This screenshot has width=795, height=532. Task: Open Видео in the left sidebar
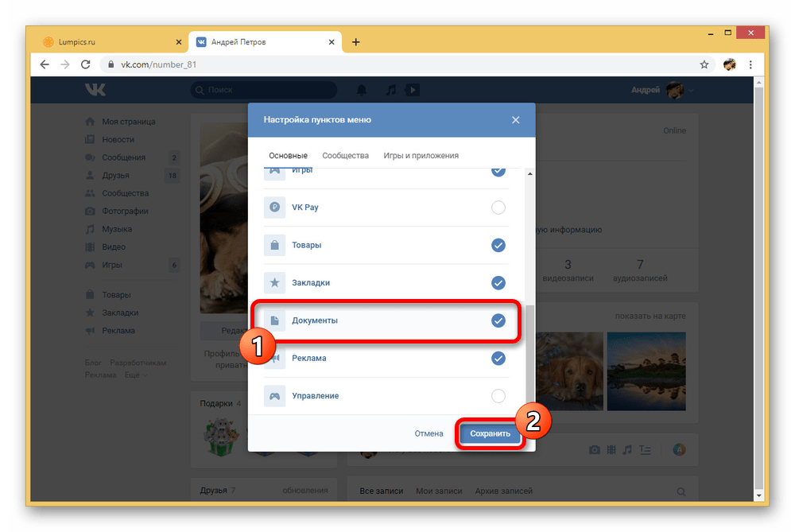tap(114, 247)
